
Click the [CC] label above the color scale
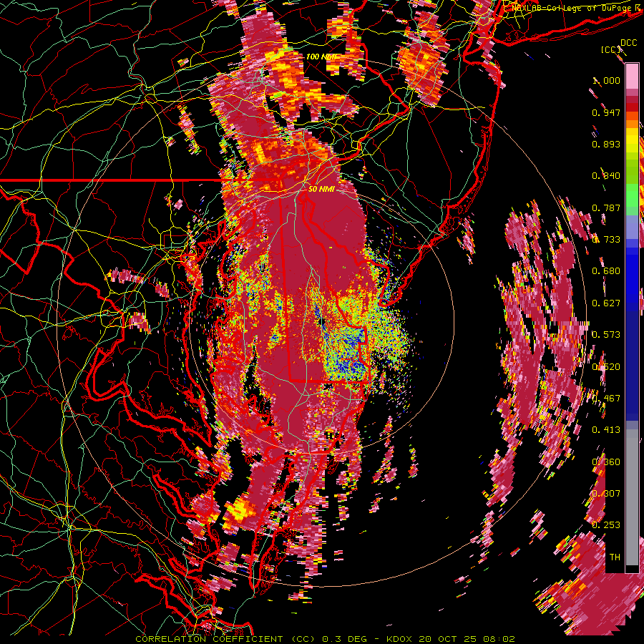[611, 49]
